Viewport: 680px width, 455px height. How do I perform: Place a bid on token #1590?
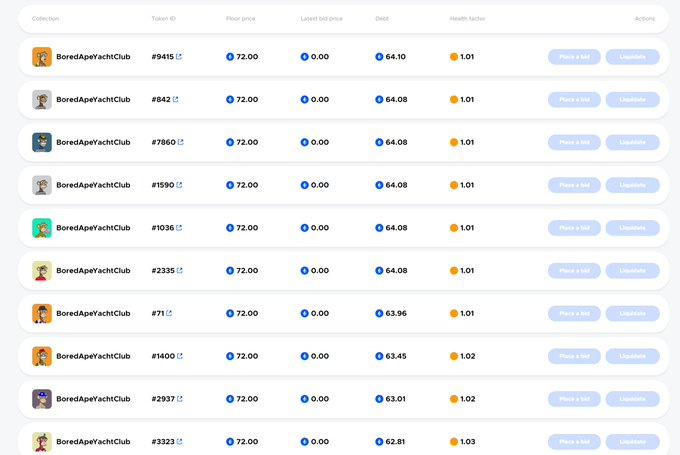(x=574, y=185)
